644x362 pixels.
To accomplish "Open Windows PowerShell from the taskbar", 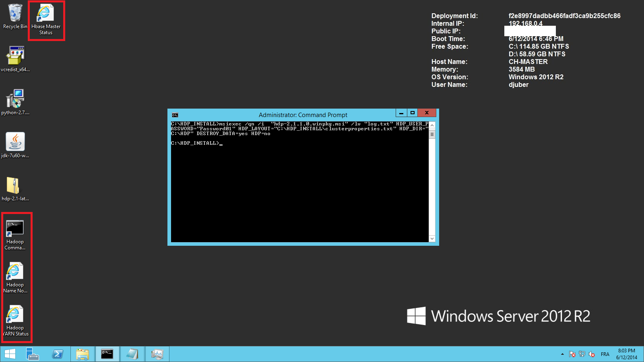I will click(58, 354).
